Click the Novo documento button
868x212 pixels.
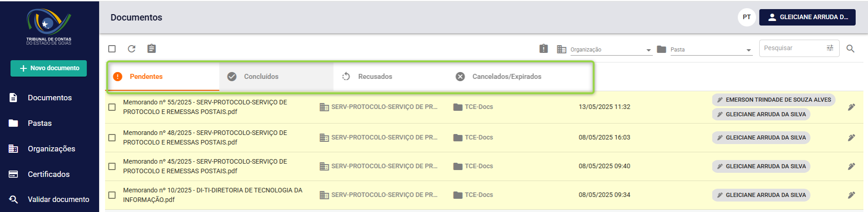pos(49,68)
